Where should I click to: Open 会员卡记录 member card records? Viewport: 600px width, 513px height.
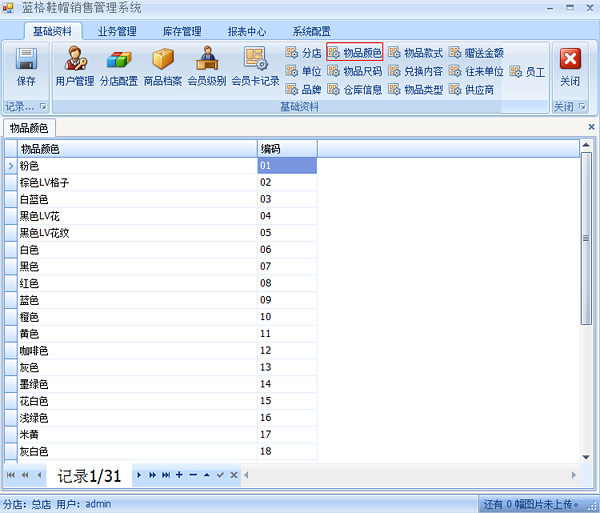coord(255,66)
